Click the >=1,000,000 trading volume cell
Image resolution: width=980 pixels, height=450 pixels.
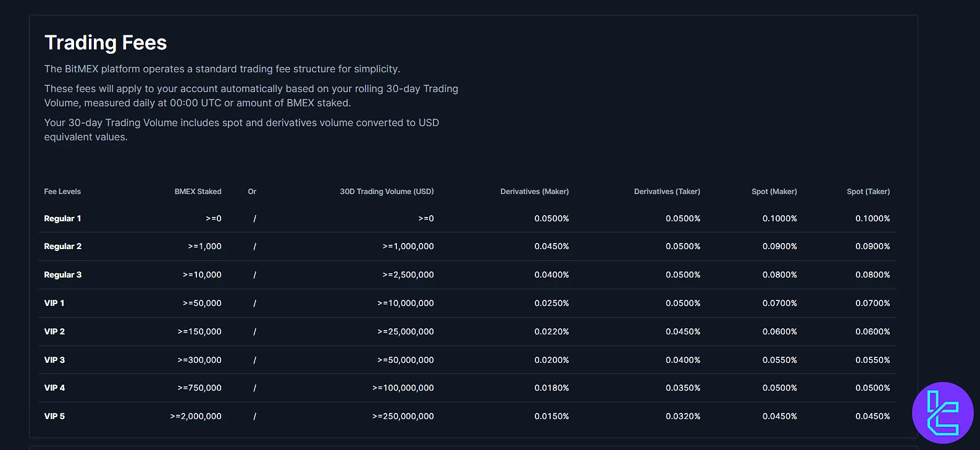pyautogui.click(x=408, y=246)
